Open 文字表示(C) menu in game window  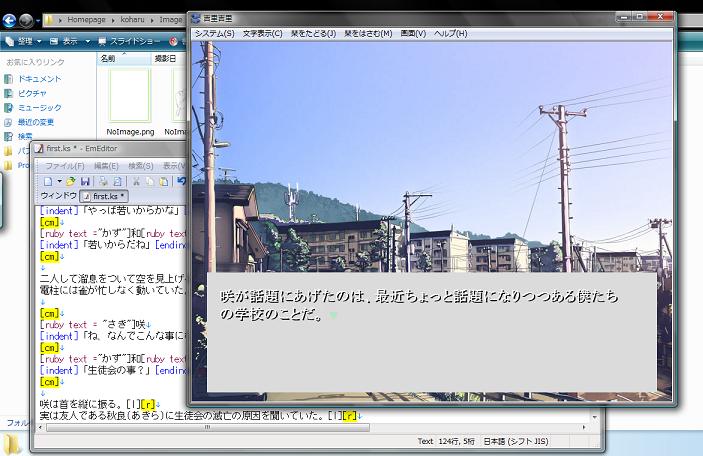point(262,34)
